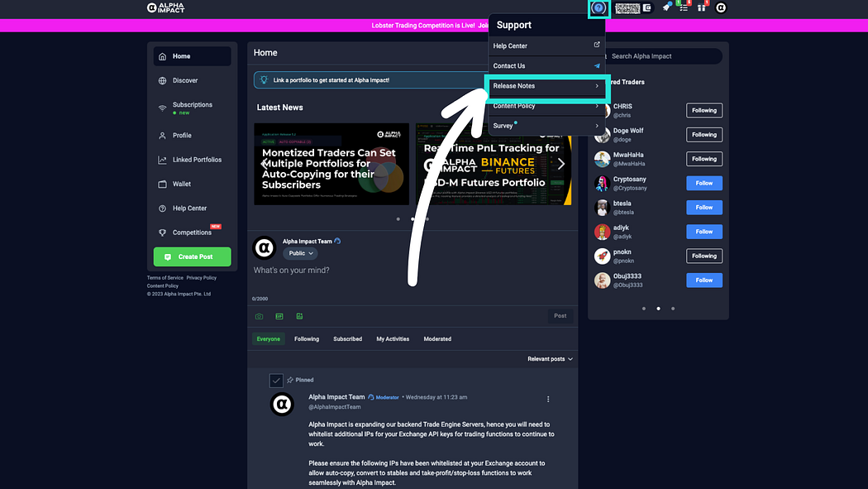The width and height of the screenshot is (868, 489).
Task: Click the chart attach icon in composer
Action: (299, 316)
